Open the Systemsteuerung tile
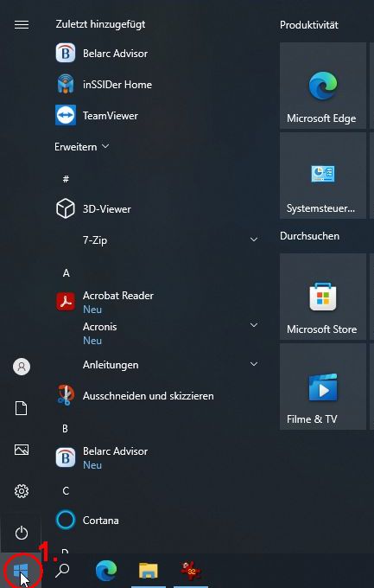The image size is (374, 588). coord(323,176)
